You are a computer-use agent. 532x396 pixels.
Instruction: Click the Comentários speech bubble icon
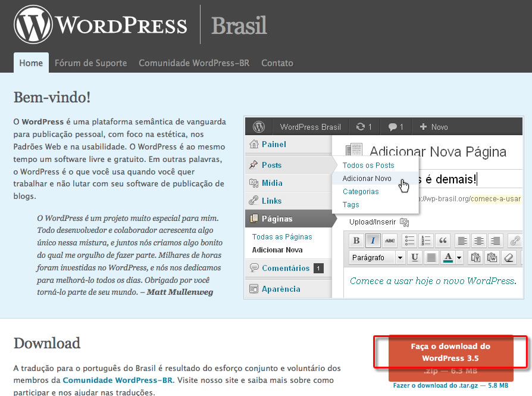(254, 267)
